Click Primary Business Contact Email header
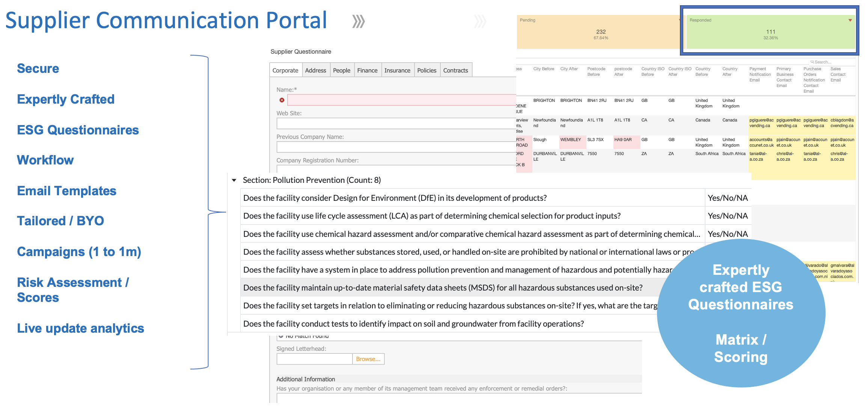Image resolution: width=868 pixels, height=407 pixels. pos(785,77)
